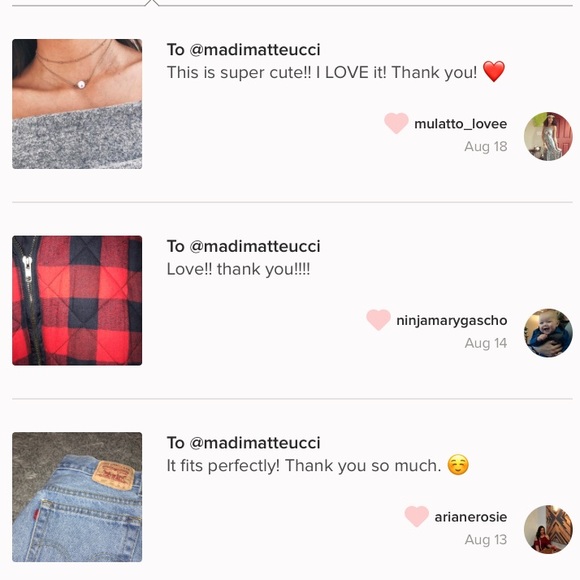Select the Aug 14 comment date
This screenshot has width=580, height=580.
(486, 343)
